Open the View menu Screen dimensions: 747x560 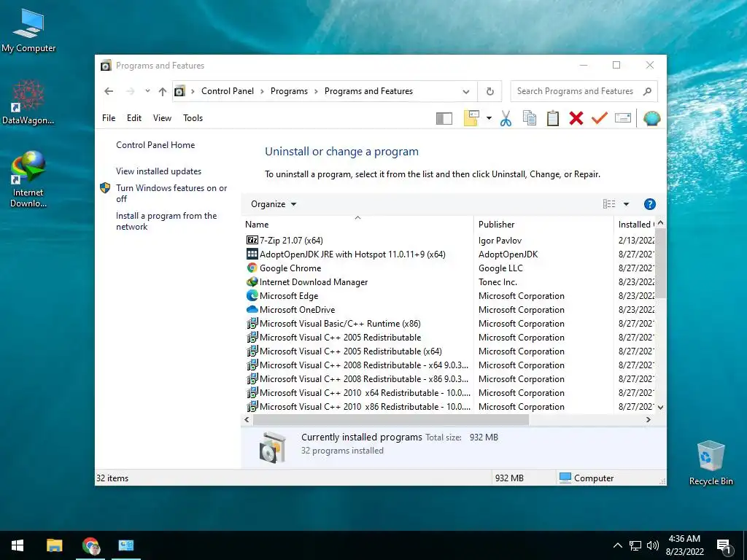[162, 118]
